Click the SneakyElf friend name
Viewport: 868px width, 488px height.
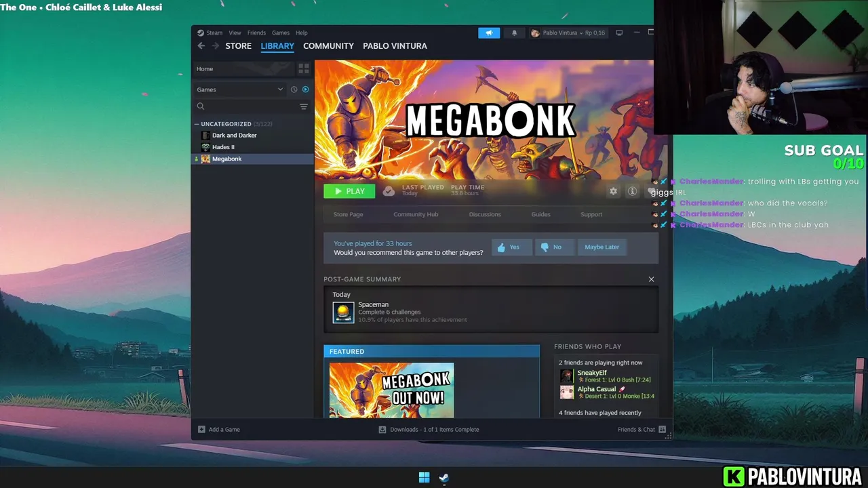(x=592, y=373)
